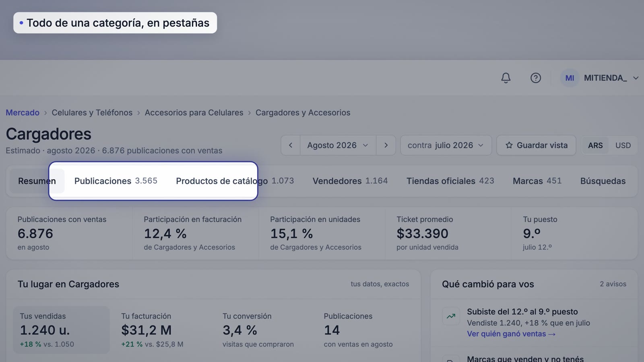Viewport: 644px width, 362px height.
Task: Switch currency to USD
Action: (x=623, y=145)
